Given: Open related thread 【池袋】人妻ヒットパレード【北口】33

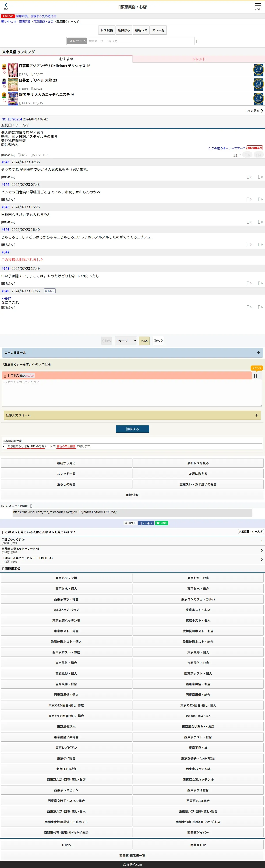Looking at the screenshot, I should (132, 559).
